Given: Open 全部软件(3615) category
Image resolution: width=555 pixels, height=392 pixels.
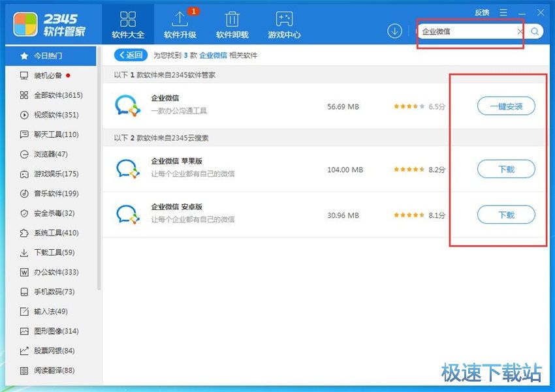Looking at the screenshot, I should click(x=51, y=95).
